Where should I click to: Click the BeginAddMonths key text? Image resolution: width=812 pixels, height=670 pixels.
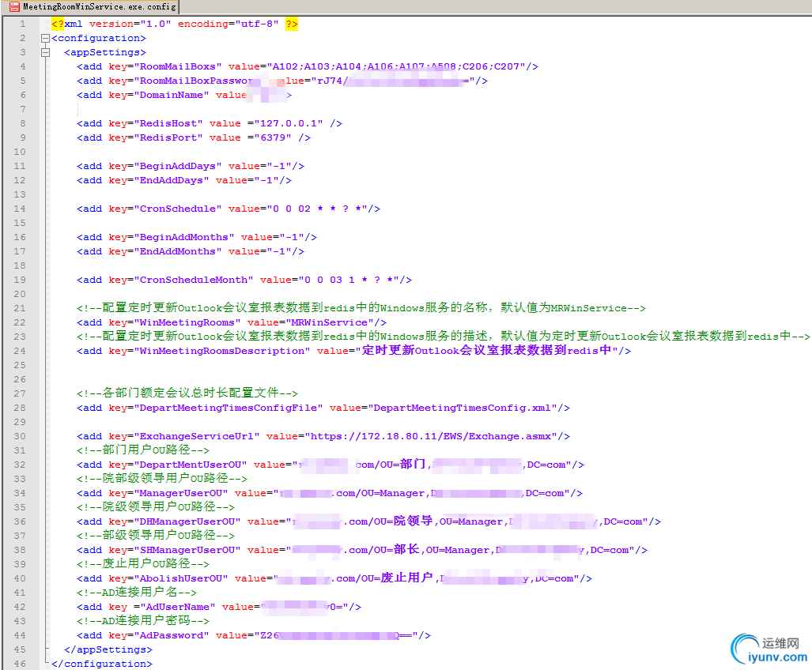coord(184,238)
